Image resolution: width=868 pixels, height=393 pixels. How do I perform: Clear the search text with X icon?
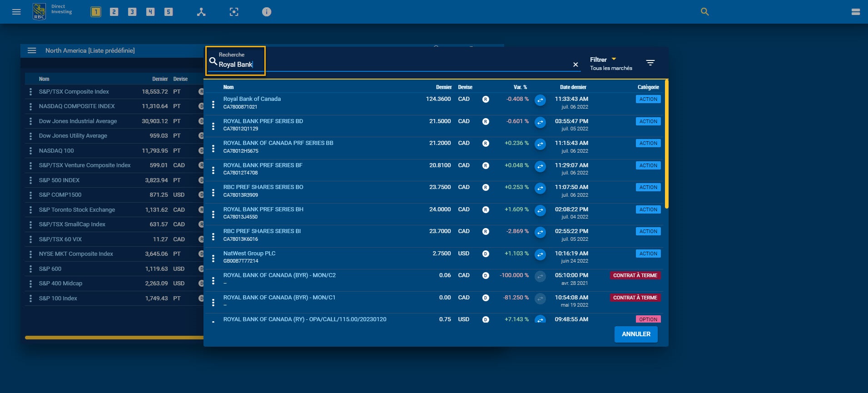coord(575,65)
